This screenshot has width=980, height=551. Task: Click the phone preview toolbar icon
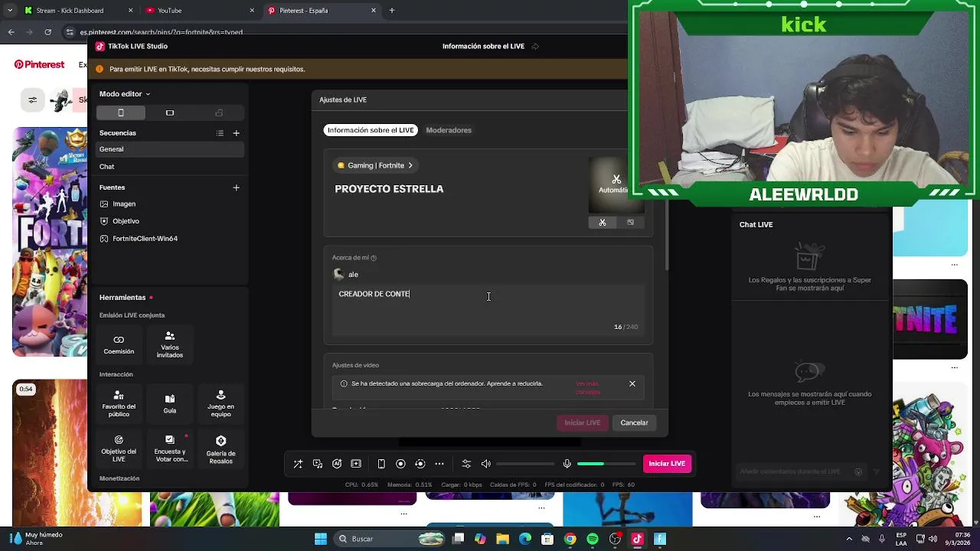click(381, 464)
